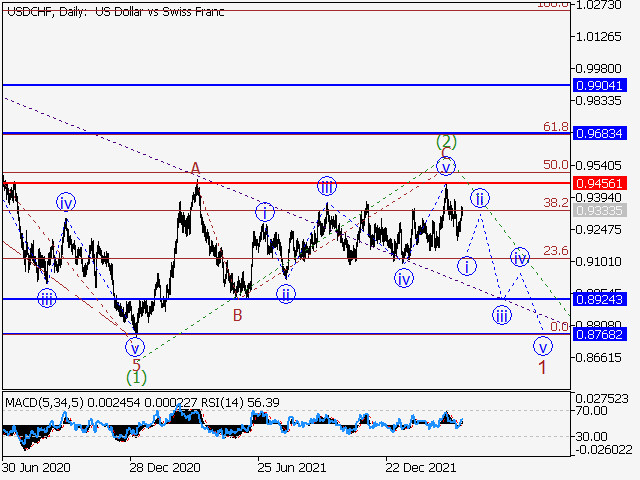Click the USDCHF Daily chart title
The image size is (640, 480).
116,11
